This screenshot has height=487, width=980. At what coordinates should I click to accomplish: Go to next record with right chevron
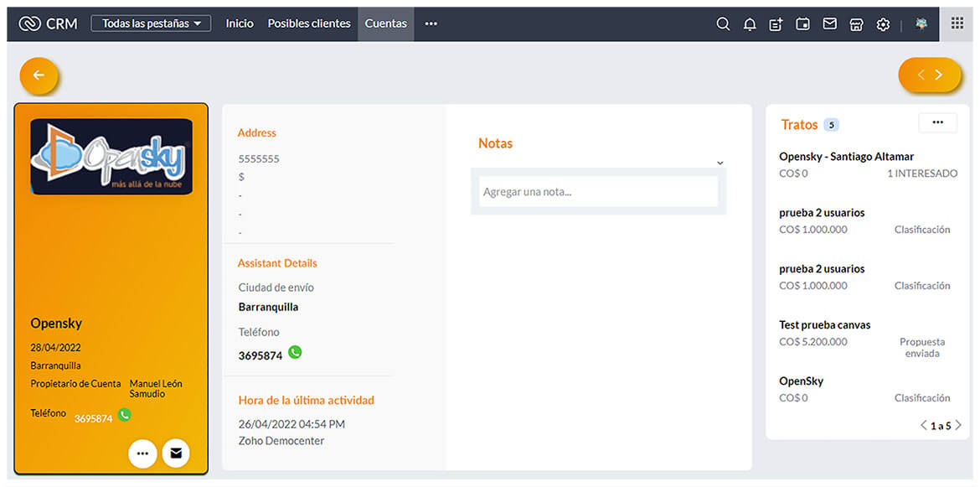[939, 75]
